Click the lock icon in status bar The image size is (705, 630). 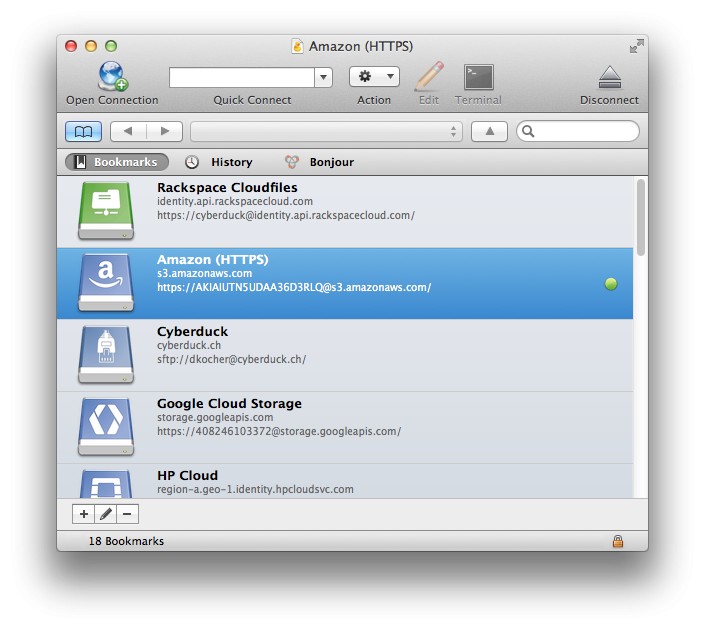pyautogui.click(x=618, y=541)
